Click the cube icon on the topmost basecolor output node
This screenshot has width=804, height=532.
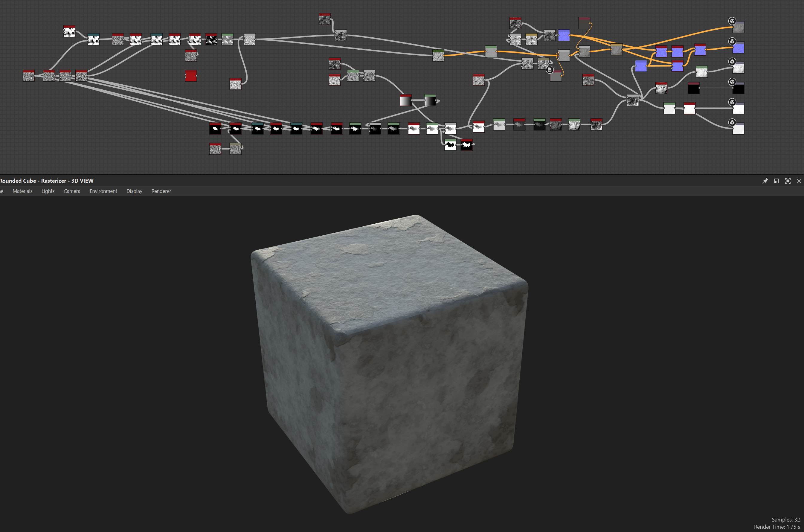733,21
